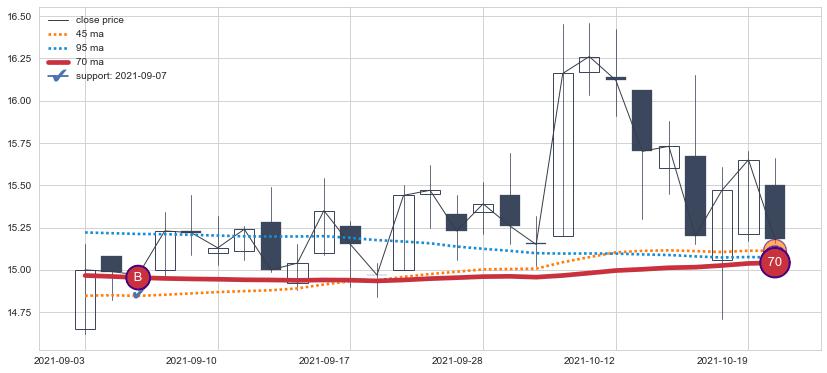Click the orange circle behind 70 marker
The image size is (827, 373).
coord(775,248)
